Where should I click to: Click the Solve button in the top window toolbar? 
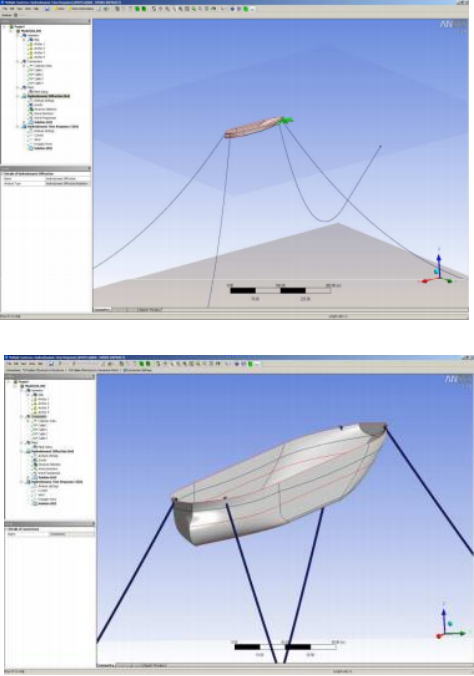point(60,9)
